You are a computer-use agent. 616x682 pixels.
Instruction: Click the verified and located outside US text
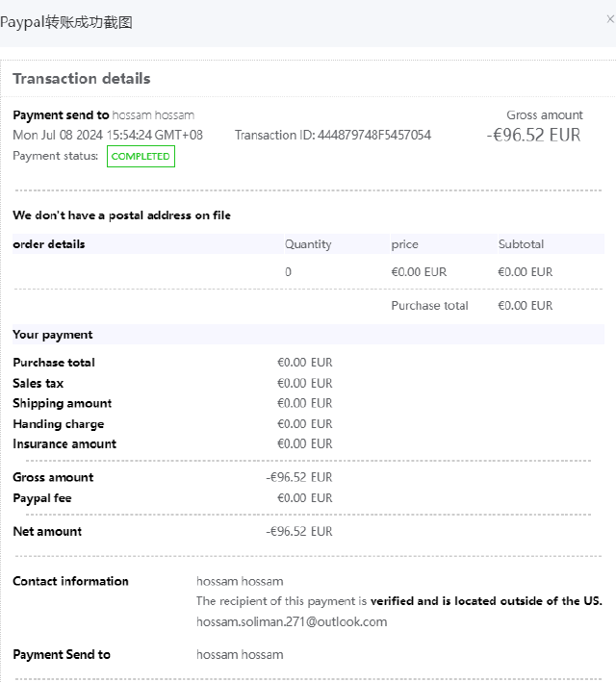click(x=486, y=601)
